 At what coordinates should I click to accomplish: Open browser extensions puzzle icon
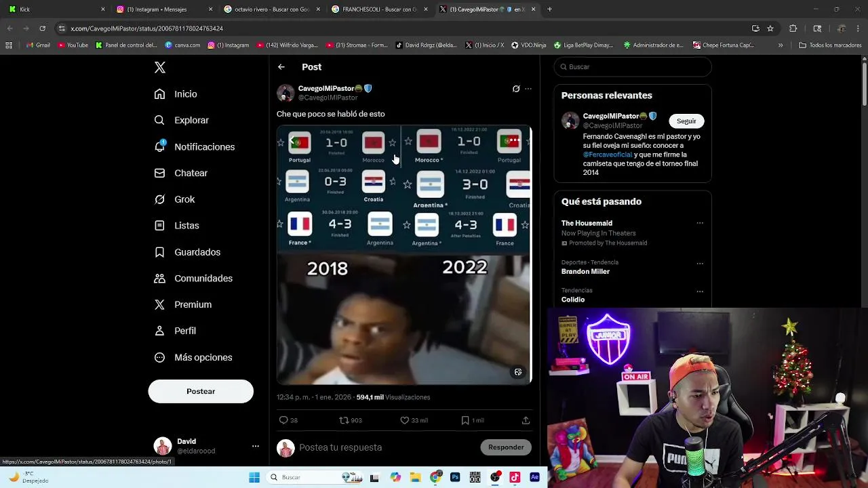click(793, 28)
